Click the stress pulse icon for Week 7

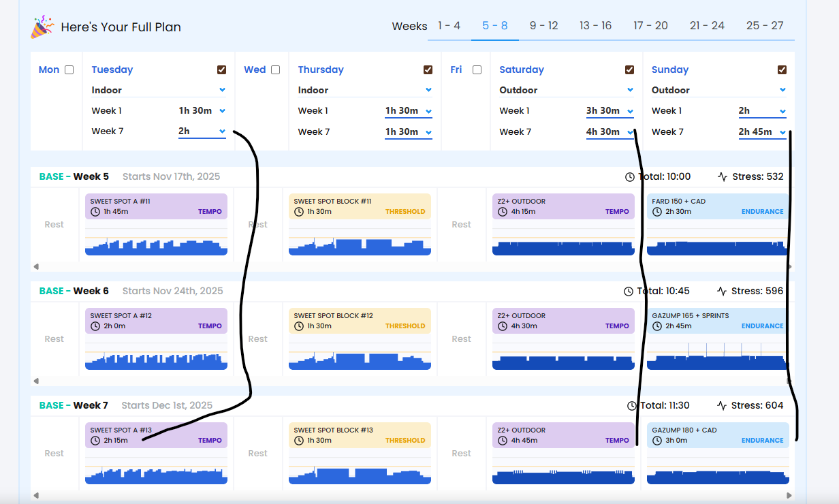(x=723, y=406)
